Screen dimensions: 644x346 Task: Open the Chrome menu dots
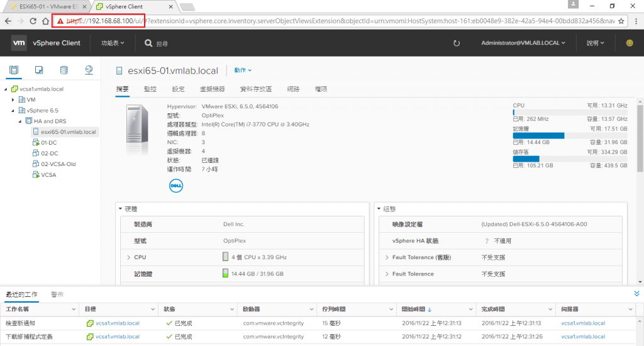pos(636,21)
